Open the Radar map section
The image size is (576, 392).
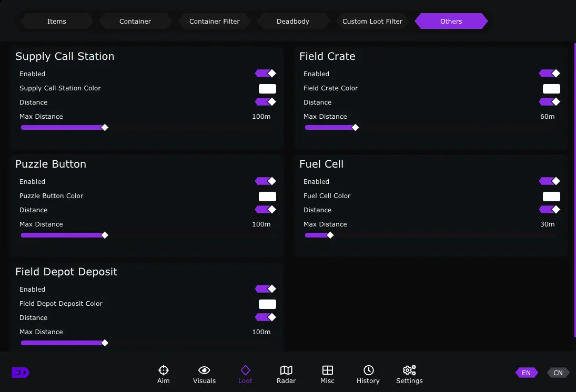click(286, 375)
